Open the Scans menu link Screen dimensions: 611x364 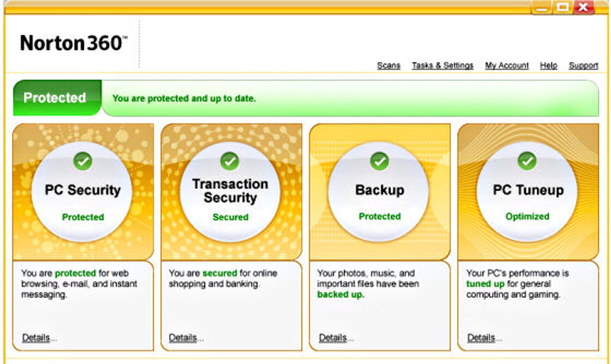(x=389, y=65)
